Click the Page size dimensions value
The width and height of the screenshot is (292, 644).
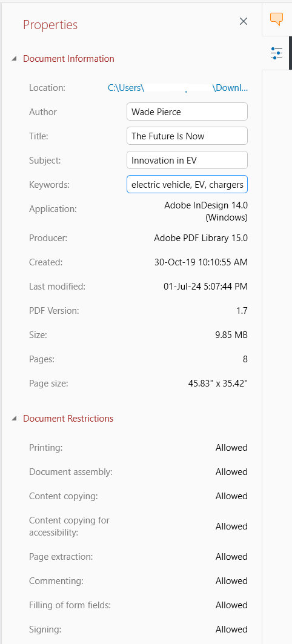coord(217,383)
